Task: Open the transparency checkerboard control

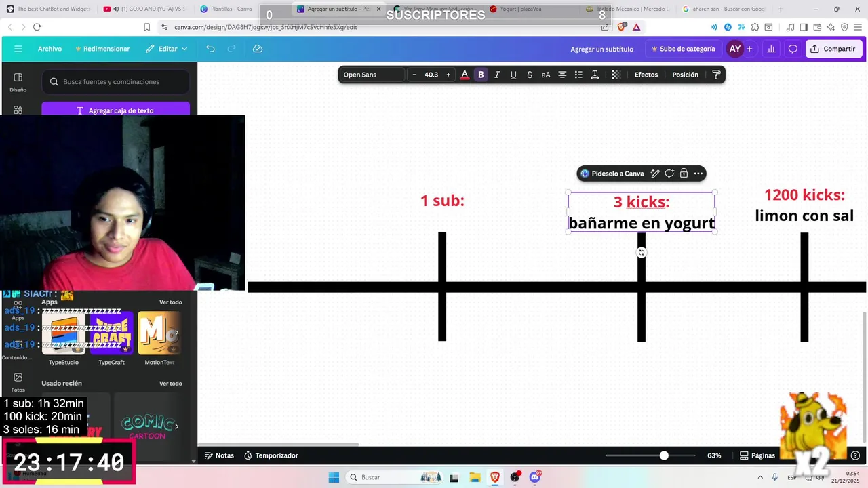Action: (616, 75)
